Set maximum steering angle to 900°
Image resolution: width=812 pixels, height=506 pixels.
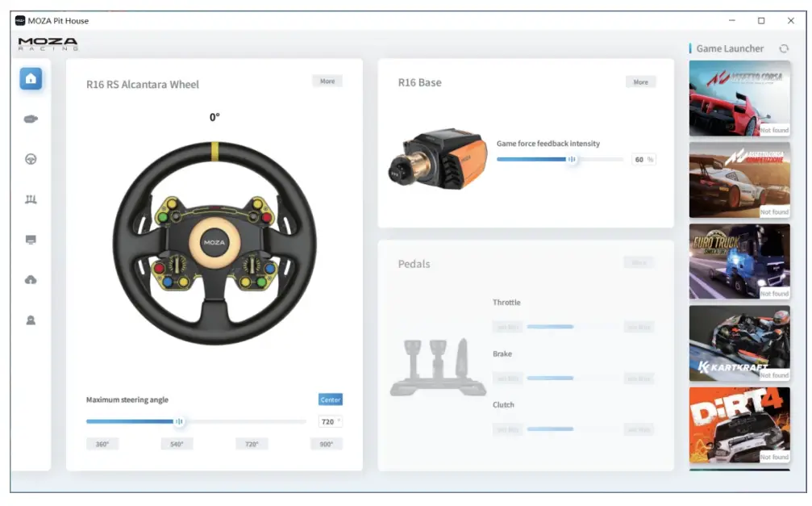click(326, 443)
